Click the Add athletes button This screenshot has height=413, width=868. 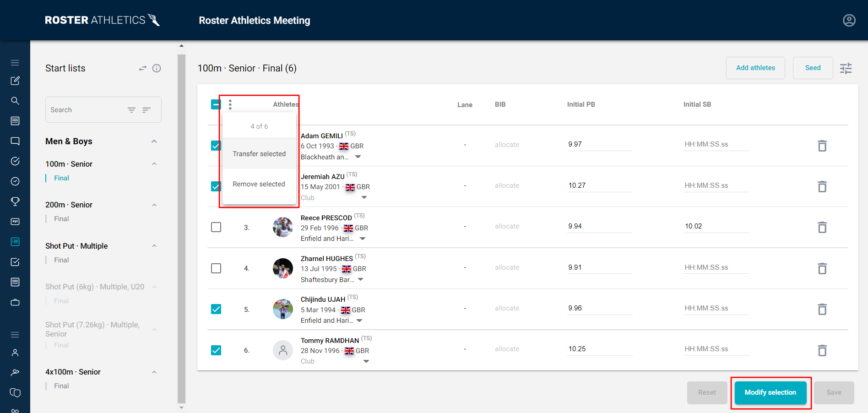pos(755,68)
